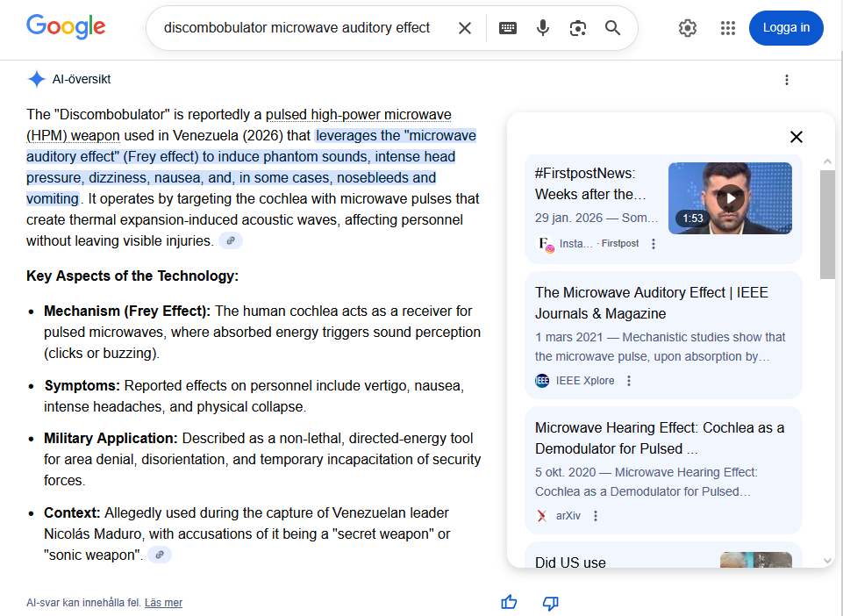Screen dimensions: 843x616
Task: Click the Context bullet label
Action: tap(72, 512)
